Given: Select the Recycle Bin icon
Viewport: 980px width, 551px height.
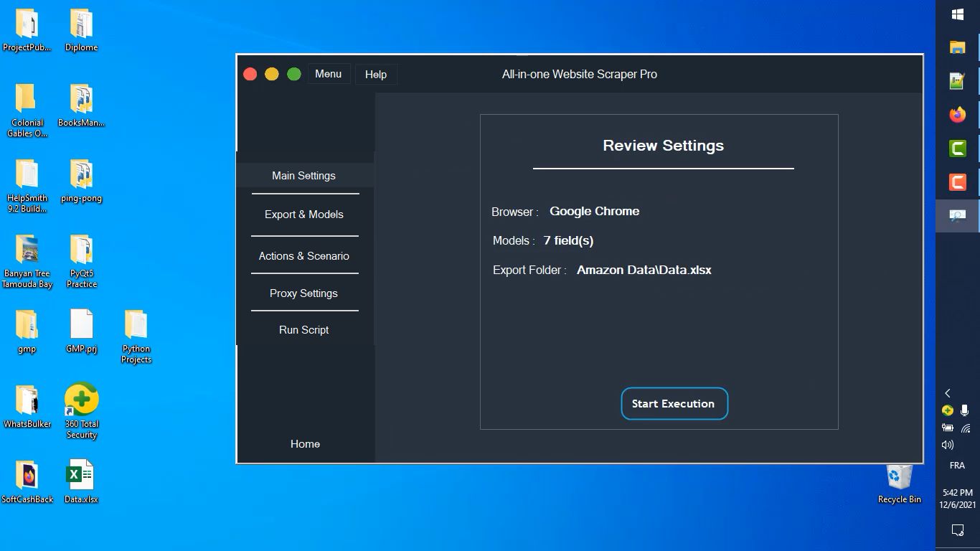Looking at the screenshot, I should (899, 483).
